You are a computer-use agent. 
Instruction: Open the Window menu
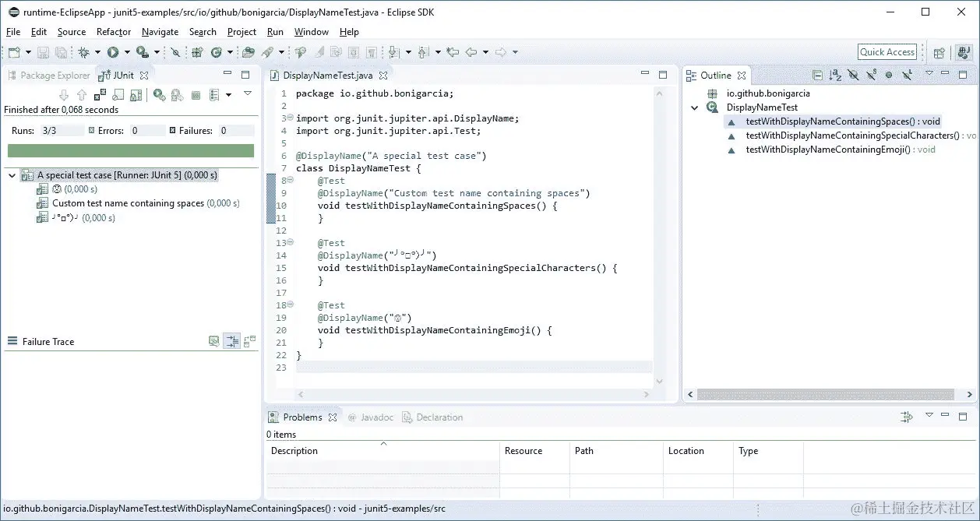[312, 32]
